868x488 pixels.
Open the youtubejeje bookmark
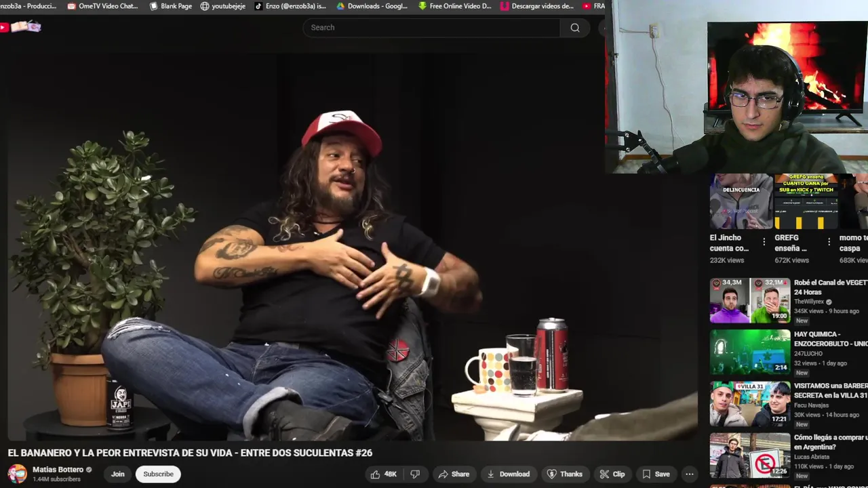click(223, 6)
